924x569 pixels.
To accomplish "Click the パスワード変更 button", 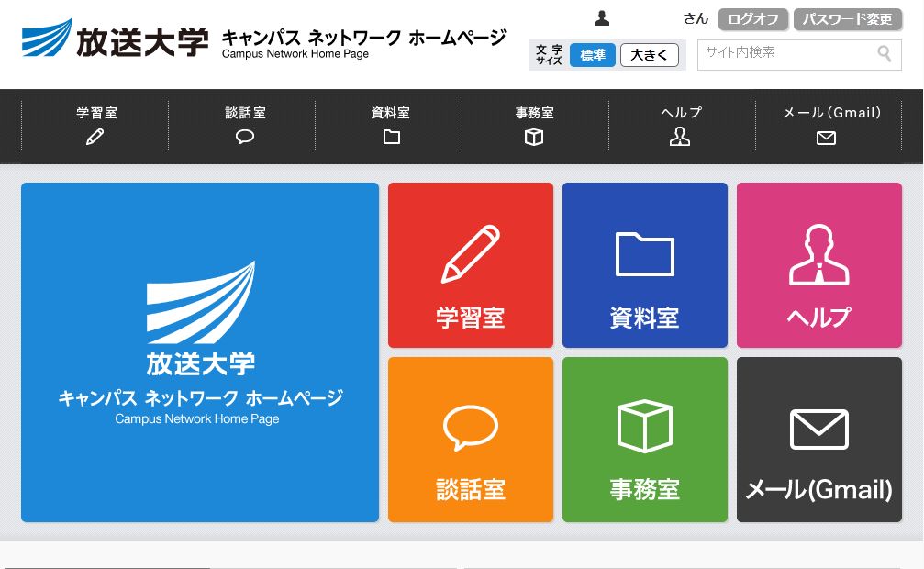I will point(848,19).
